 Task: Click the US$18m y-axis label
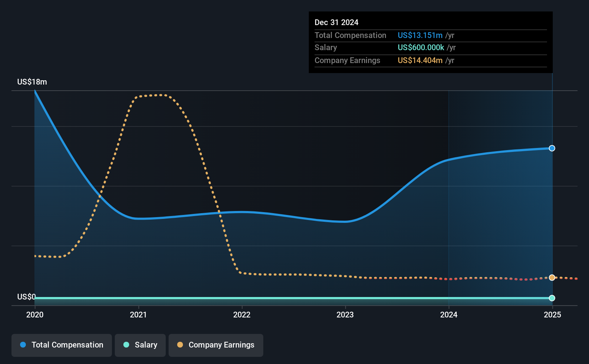32,82
